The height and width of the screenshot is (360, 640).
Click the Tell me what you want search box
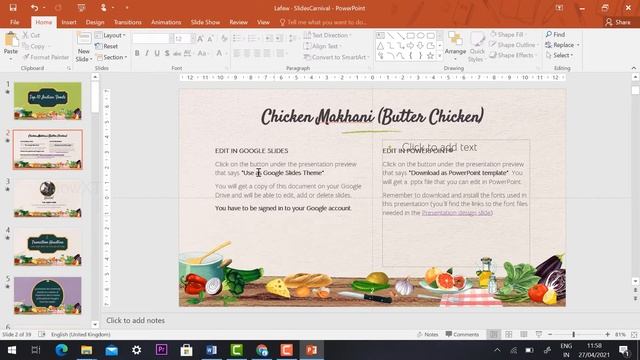[323, 22]
